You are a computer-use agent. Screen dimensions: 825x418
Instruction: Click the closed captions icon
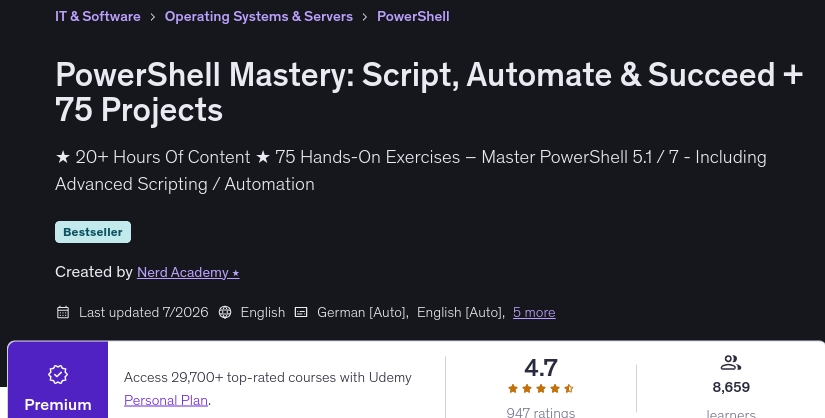point(301,312)
